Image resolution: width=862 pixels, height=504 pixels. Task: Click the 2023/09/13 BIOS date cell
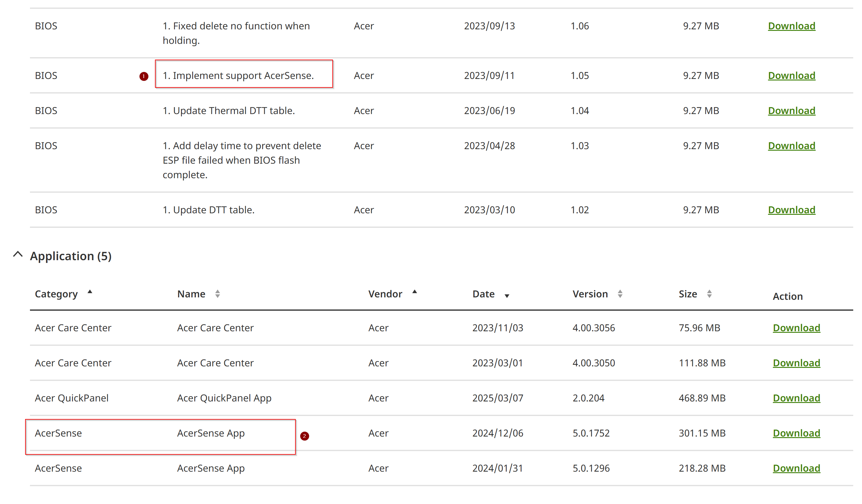489,26
